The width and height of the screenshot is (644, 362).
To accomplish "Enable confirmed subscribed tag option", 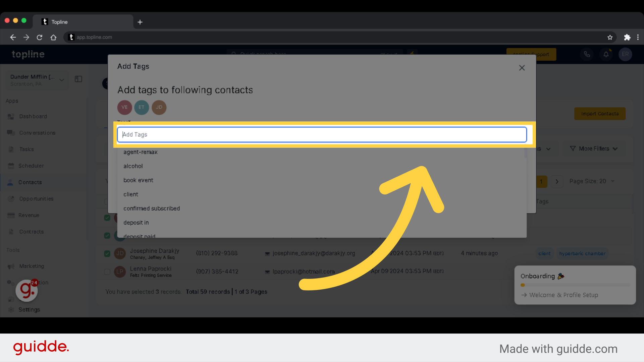I will pyautogui.click(x=152, y=208).
